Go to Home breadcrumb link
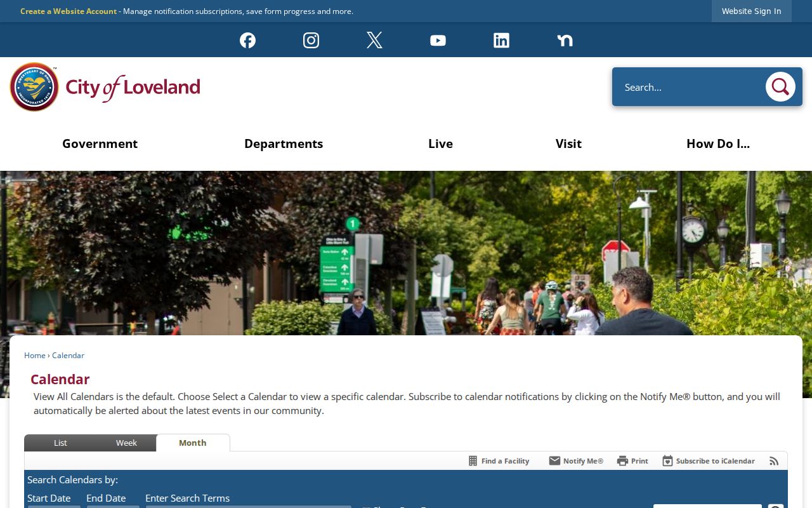Screen dimensions: 812x508 [35, 356]
